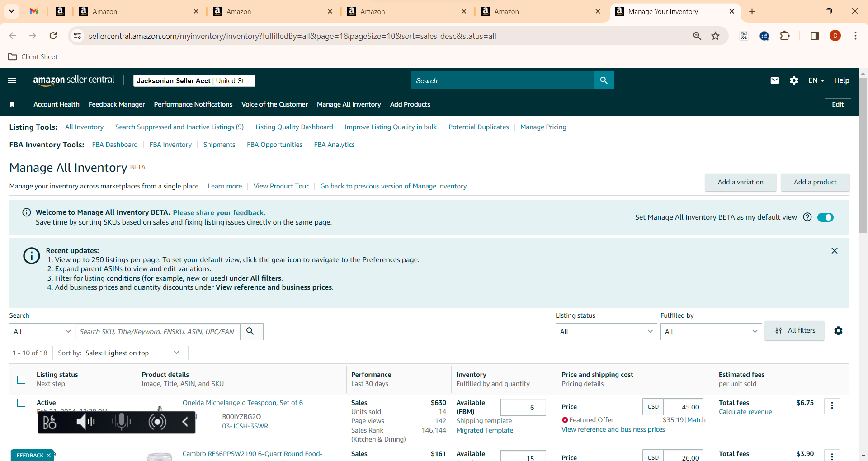Collapse the floating overlay with the left arrow
Viewport: 868px width, 461px height.
tap(185, 422)
